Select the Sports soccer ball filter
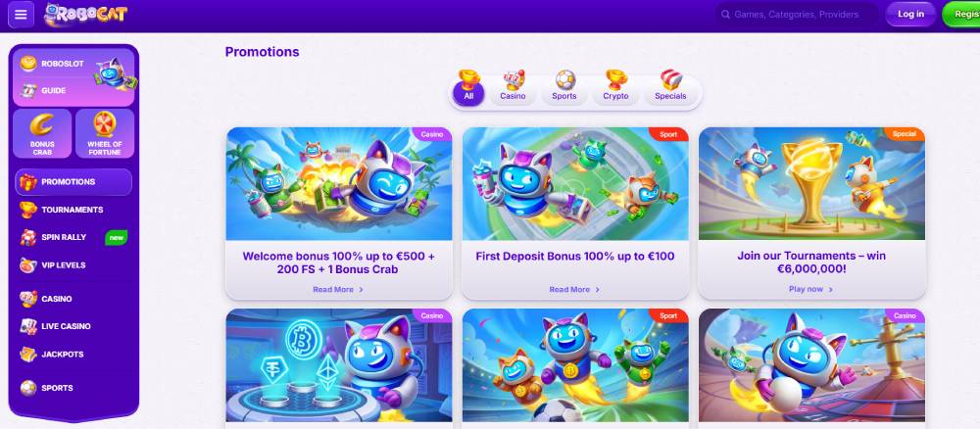The width and height of the screenshot is (980, 429). [564, 87]
